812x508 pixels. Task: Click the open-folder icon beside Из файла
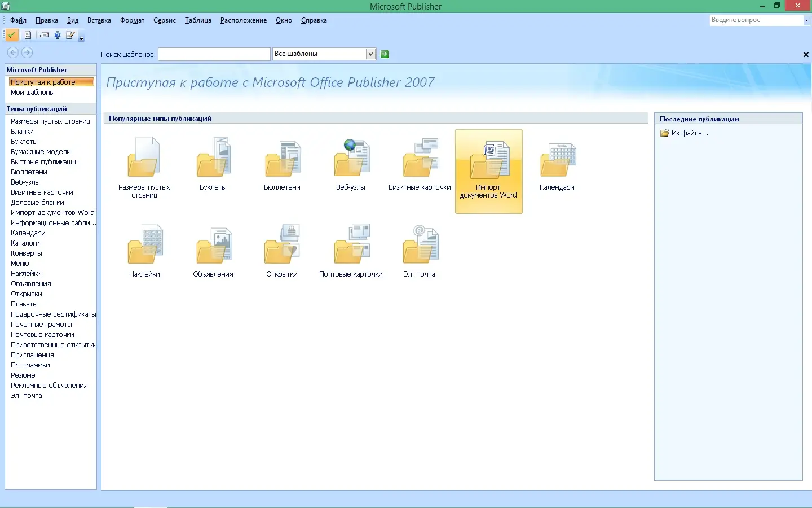[665, 133]
